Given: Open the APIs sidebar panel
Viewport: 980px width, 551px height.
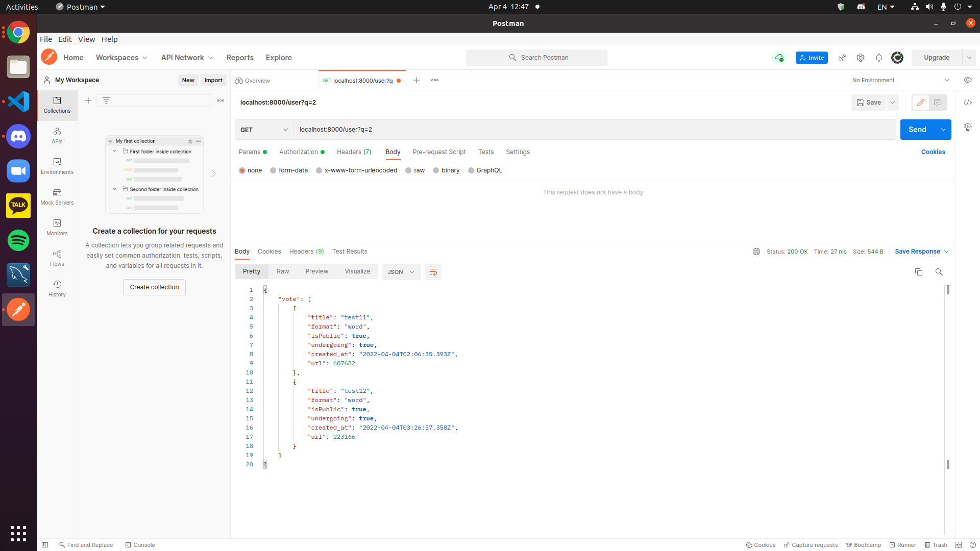Looking at the screenshot, I should pos(57,136).
